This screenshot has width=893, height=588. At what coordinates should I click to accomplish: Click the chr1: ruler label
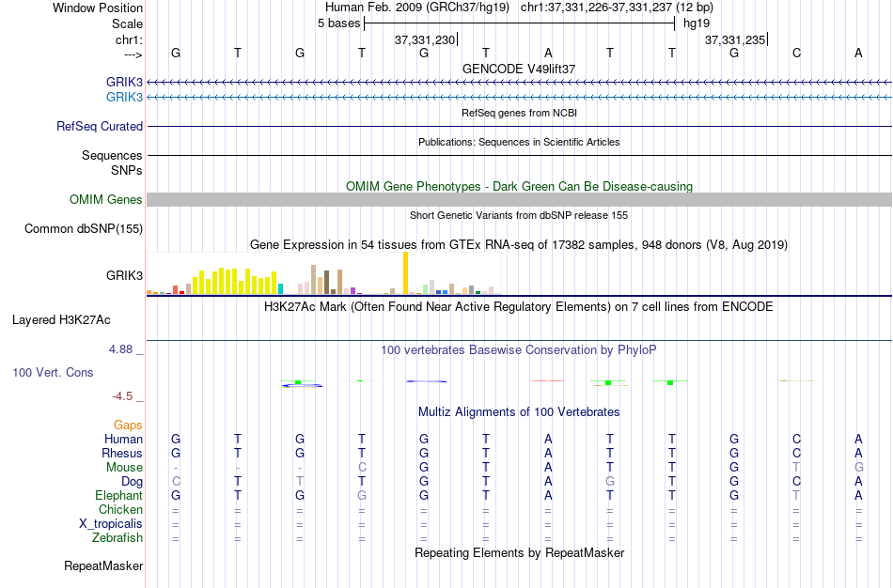pos(129,39)
